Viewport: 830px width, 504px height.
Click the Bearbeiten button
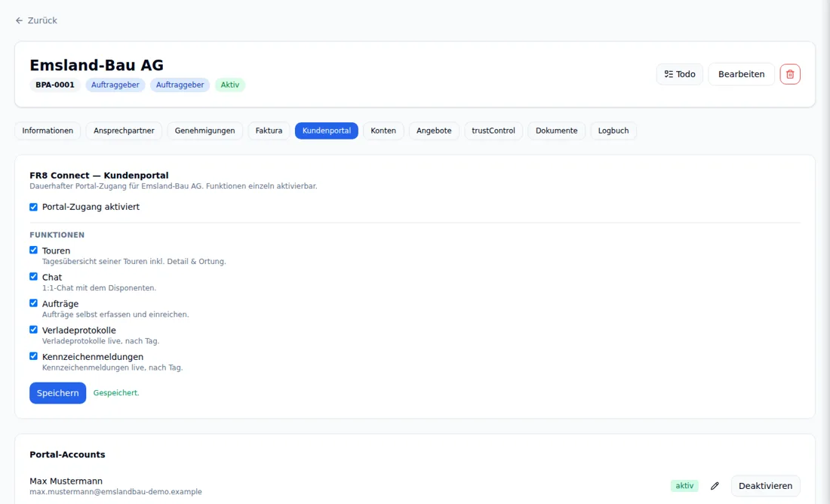pyautogui.click(x=741, y=74)
